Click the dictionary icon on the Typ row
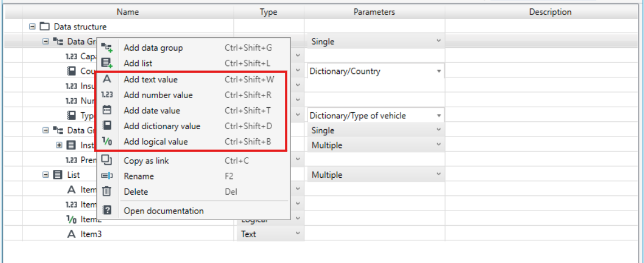 pyautogui.click(x=72, y=116)
